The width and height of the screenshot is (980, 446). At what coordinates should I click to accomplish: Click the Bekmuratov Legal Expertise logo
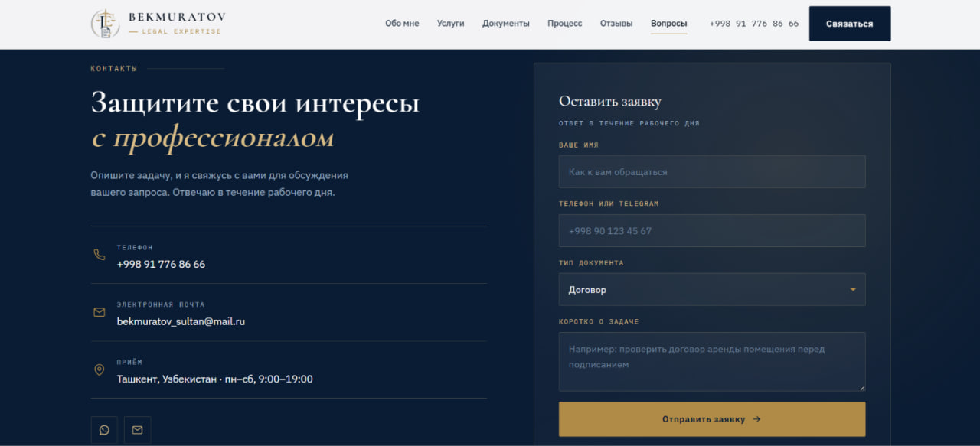click(x=158, y=24)
